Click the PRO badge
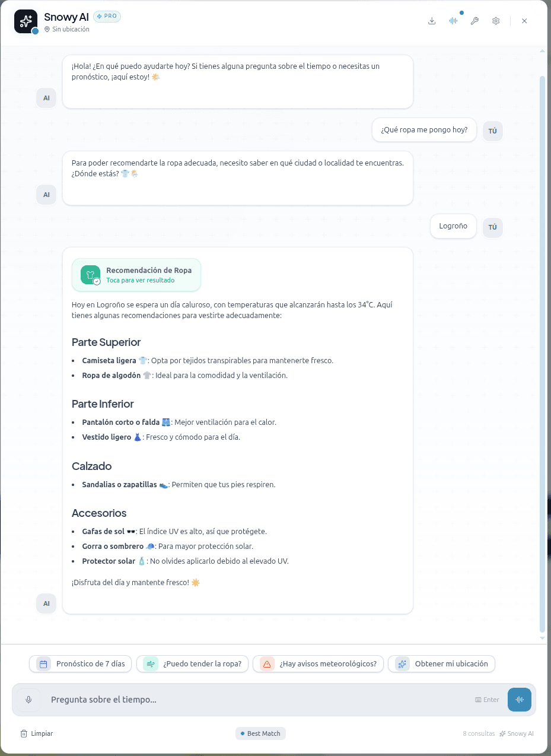Screen dimensions: 551x756 click(107, 17)
